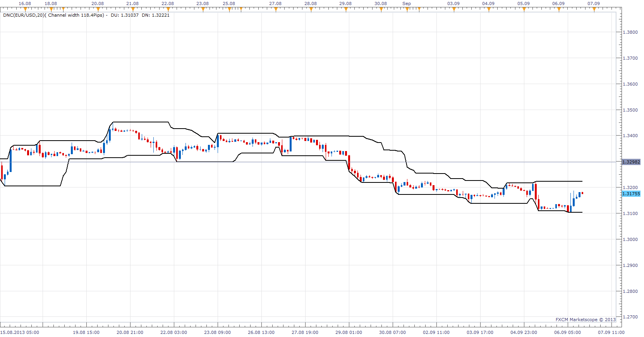
Task: Click the 27.08 19:00 time label
Action: (x=305, y=332)
